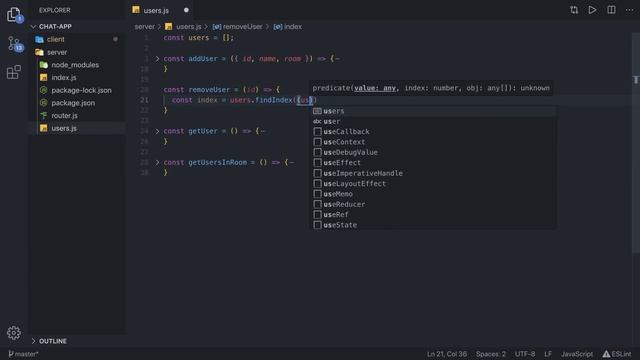The height and width of the screenshot is (360, 640).
Task: Choose the useEffect suggestion
Action: point(434,163)
